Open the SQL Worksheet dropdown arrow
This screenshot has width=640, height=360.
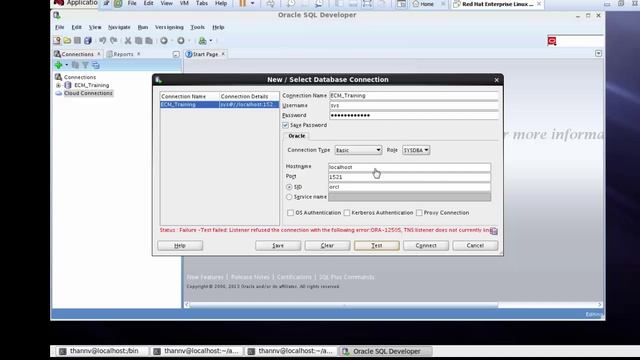click(211, 40)
